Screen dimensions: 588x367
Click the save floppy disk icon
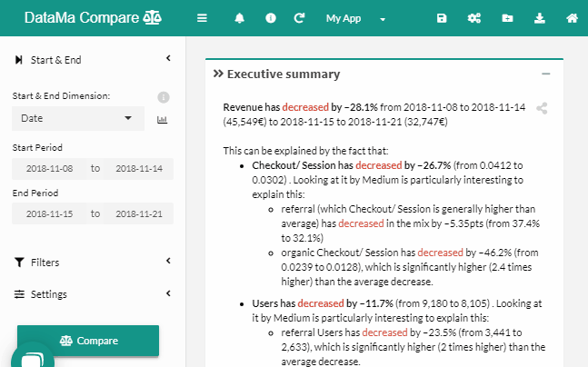pyautogui.click(x=442, y=18)
